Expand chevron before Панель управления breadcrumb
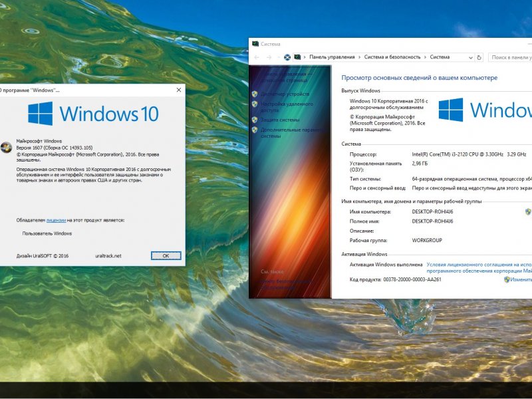 pos(305,57)
